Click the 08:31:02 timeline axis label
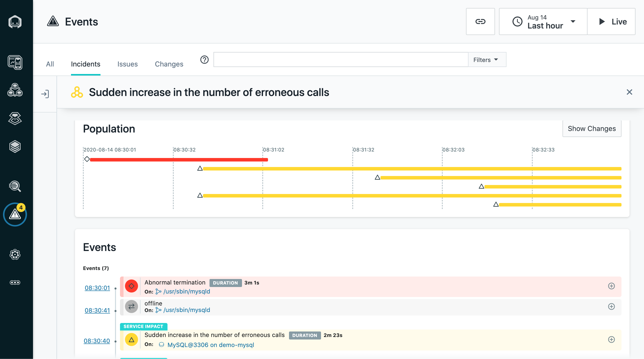The image size is (644, 359). (x=273, y=149)
